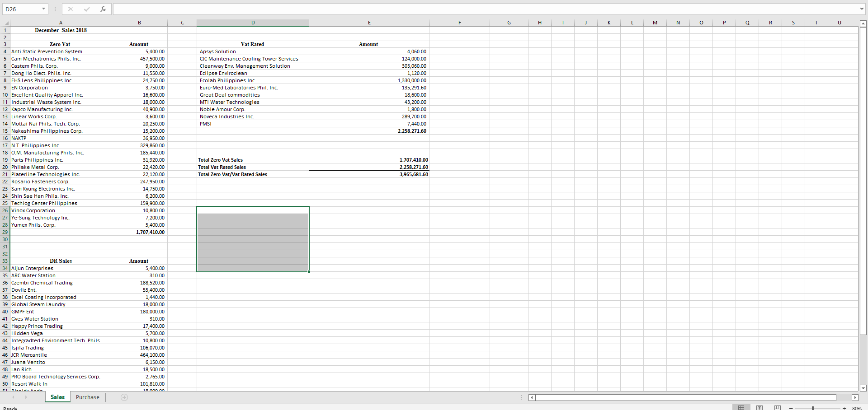Click the 'December Sales 2018' title cell

61,30
